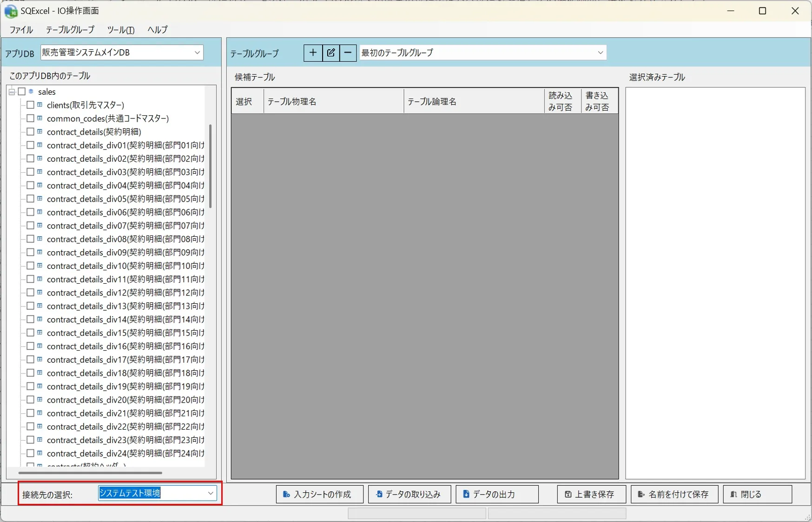Click the データの取り込み button

point(409,494)
